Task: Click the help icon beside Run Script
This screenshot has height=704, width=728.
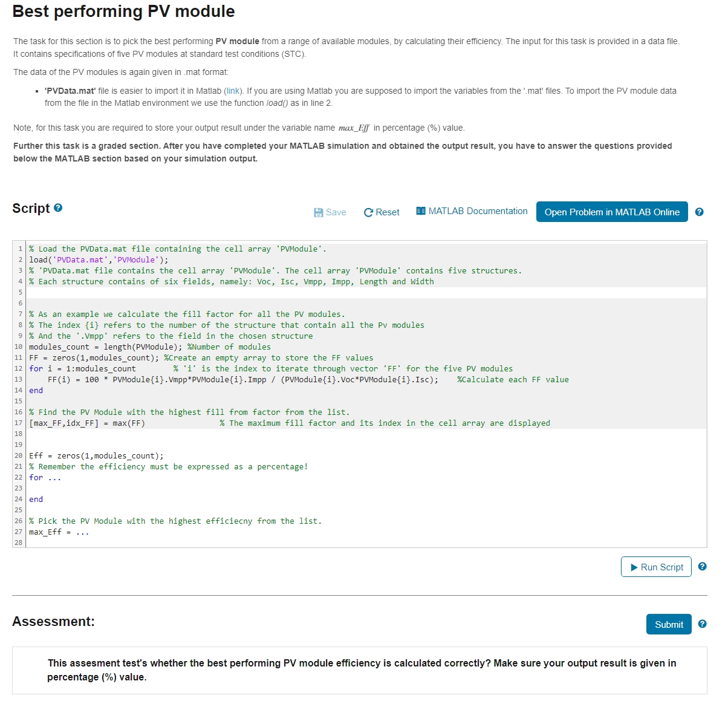Action: [702, 567]
